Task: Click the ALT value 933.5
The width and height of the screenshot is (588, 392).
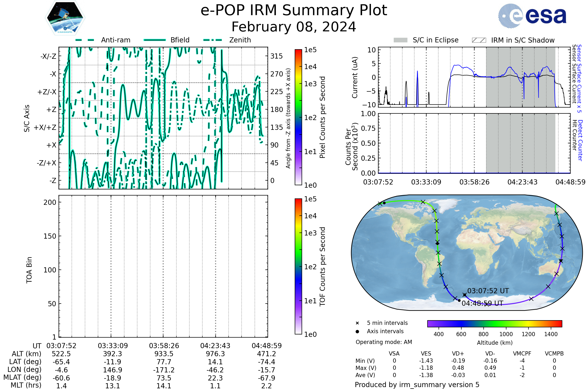Action: pos(164,354)
